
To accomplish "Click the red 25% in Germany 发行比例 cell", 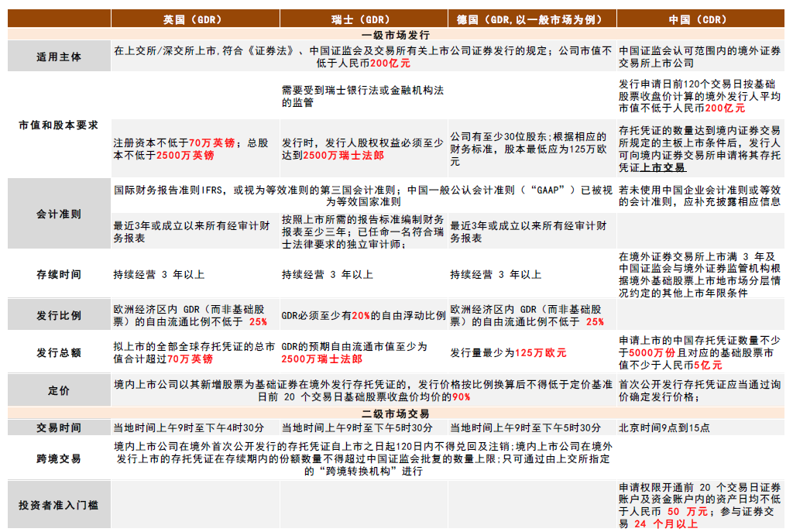I will coord(595,321).
